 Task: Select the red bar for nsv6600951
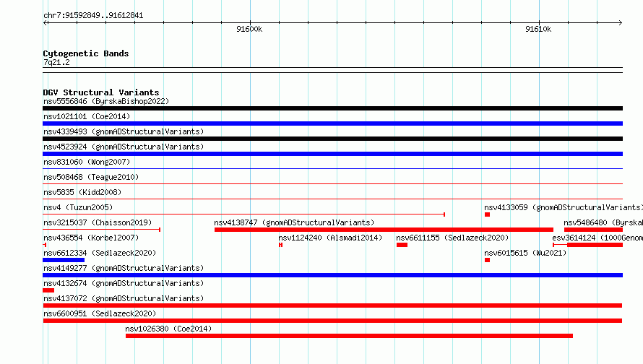click(x=332, y=321)
